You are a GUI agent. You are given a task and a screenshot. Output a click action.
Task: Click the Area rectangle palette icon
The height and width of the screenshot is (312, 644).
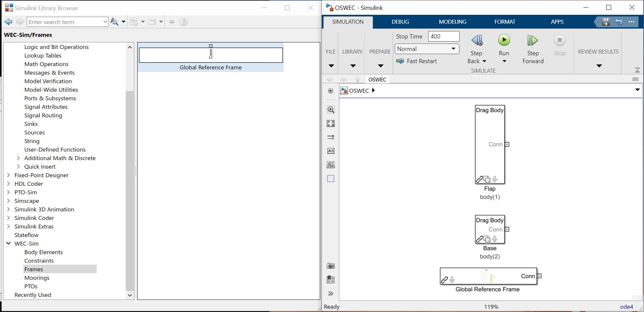(331, 179)
